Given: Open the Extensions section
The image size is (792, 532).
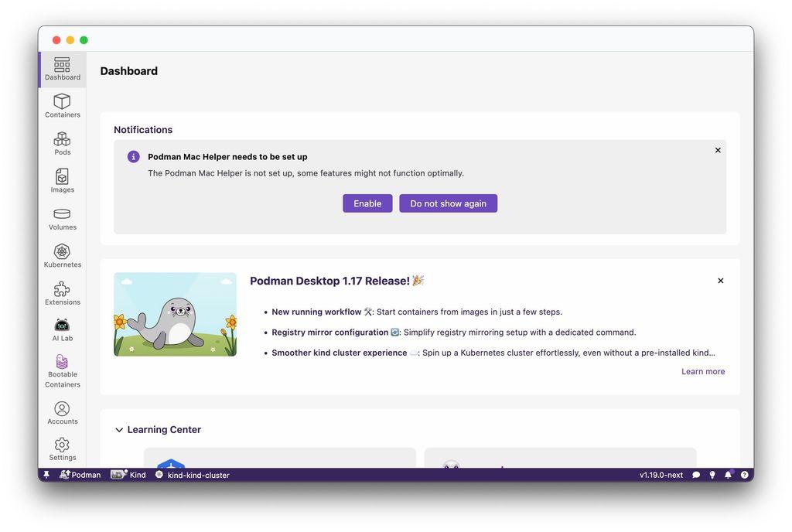Looking at the screenshot, I should [x=62, y=293].
